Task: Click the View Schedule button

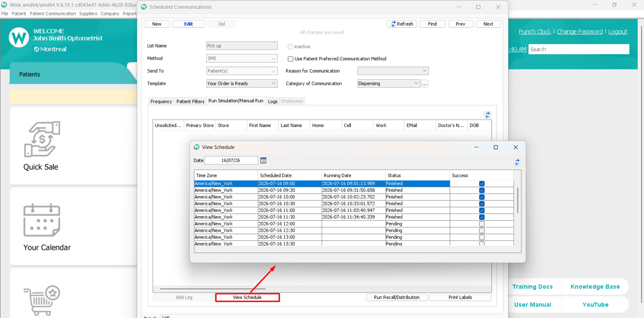Action: coord(247,297)
